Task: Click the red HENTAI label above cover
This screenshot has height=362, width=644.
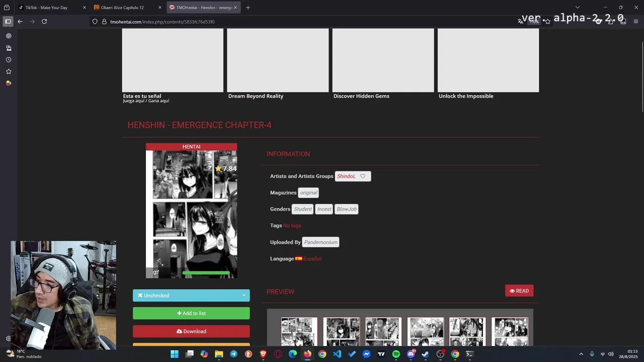Action: (x=191, y=147)
